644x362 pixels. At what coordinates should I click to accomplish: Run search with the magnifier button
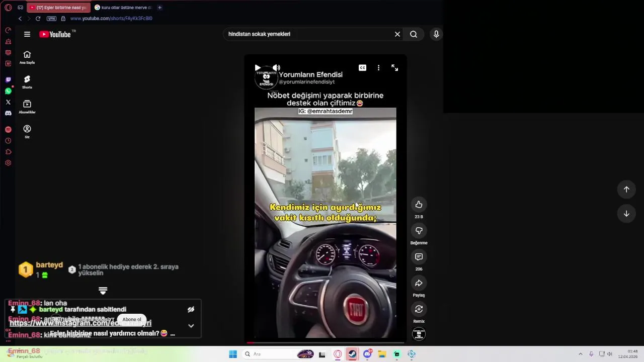(414, 34)
